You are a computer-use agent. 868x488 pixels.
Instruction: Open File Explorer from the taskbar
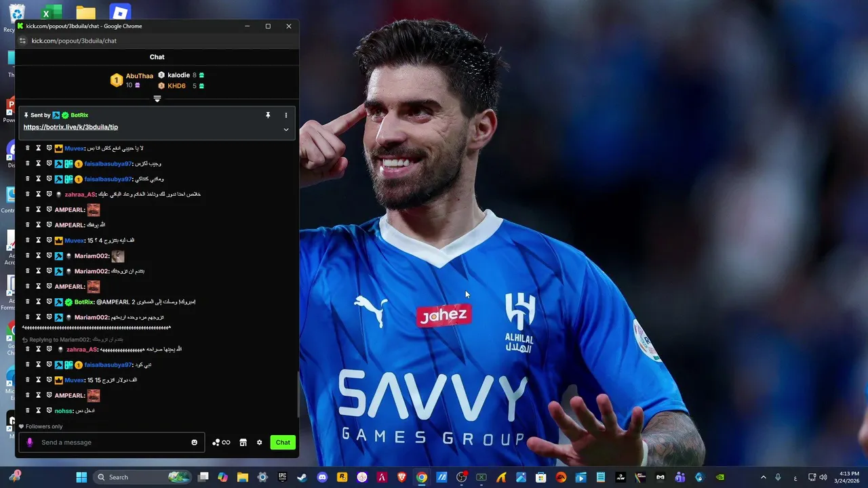(242, 477)
